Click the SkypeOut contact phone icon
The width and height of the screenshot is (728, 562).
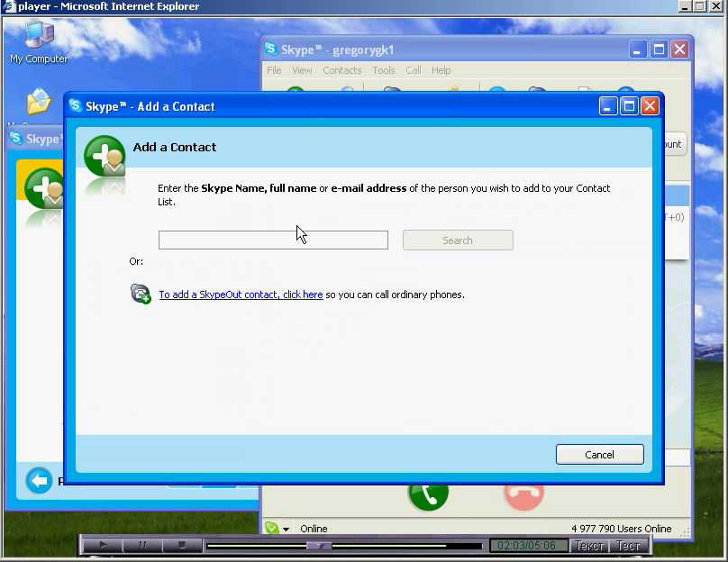(141, 294)
